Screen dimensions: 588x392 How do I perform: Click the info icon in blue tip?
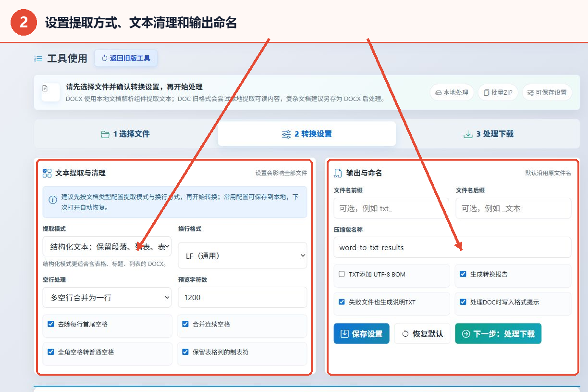pyautogui.click(x=53, y=199)
